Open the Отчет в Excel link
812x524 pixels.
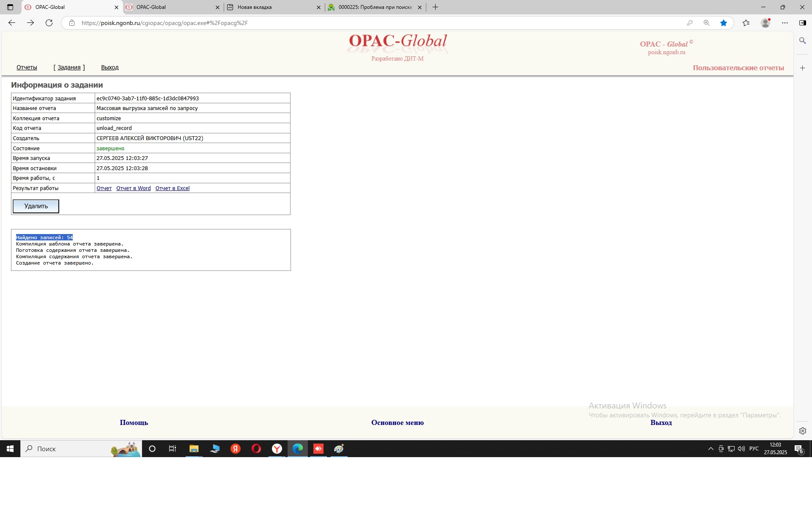(172, 188)
